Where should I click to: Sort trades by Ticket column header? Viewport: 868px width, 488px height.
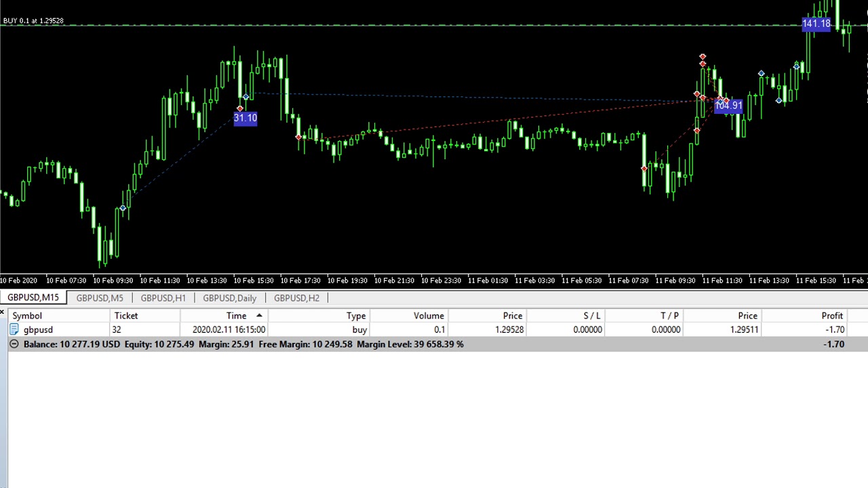coord(145,316)
